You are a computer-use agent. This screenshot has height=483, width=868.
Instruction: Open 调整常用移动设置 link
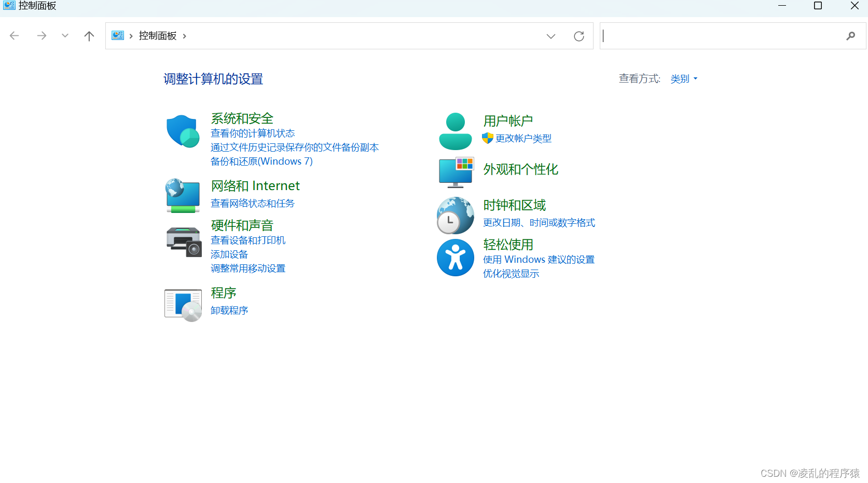pos(248,269)
